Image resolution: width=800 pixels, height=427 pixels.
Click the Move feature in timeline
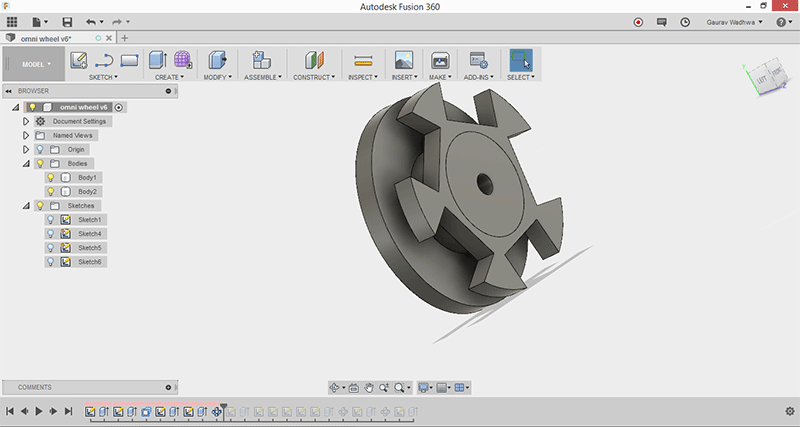217,412
